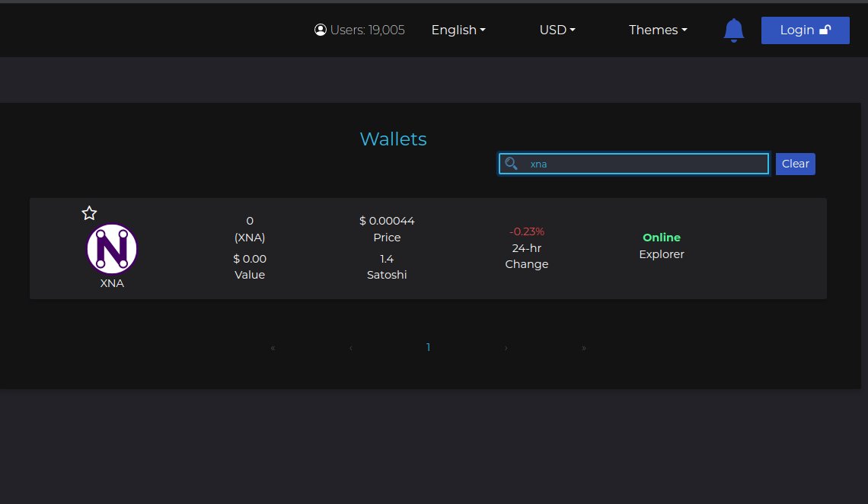Click the notifications bell icon
This screenshot has height=504, width=868.
(x=733, y=30)
